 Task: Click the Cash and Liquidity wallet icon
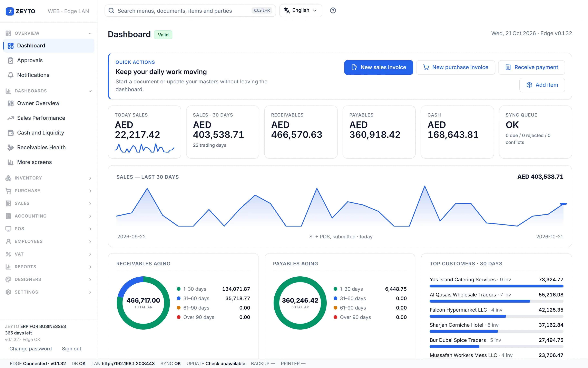10,133
